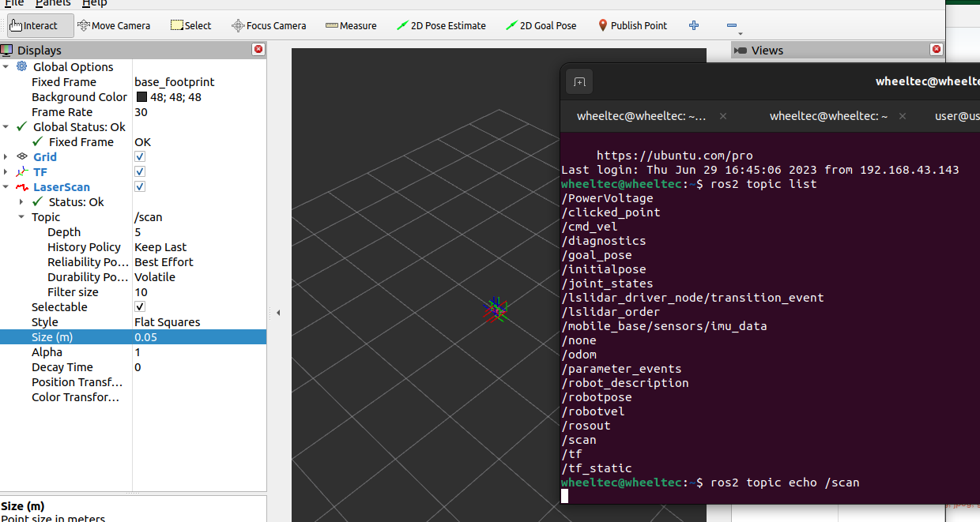
Task: Click the Global Options gear icon
Action: (22, 66)
